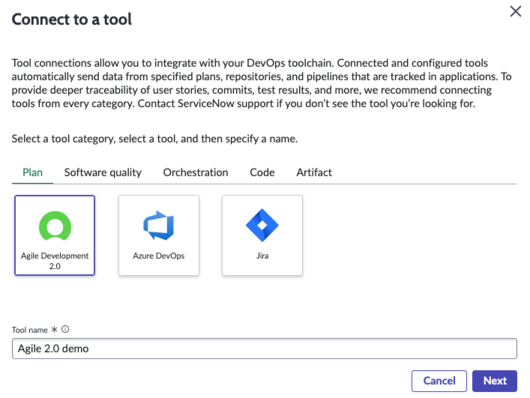Go to the Orchestration tab
Viewport: 530px width, 398px height.
coord(195,173)
